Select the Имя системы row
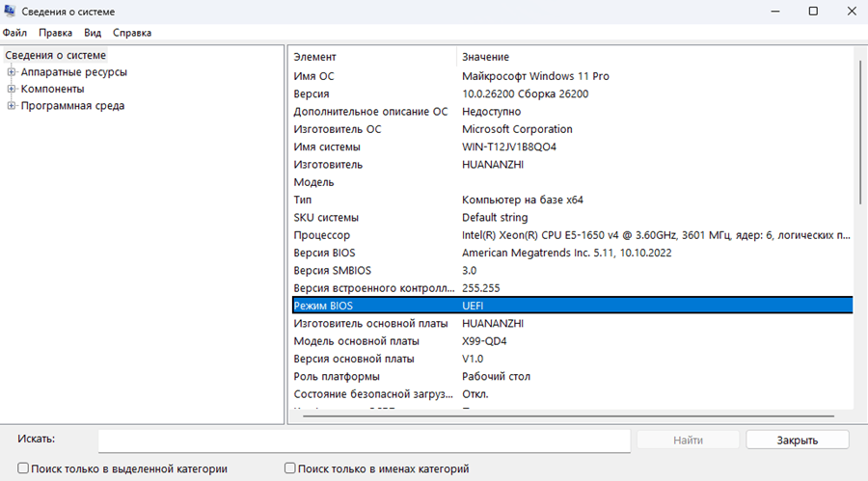The width and height of the screenshot is (868, 481). tap(572, 147)
